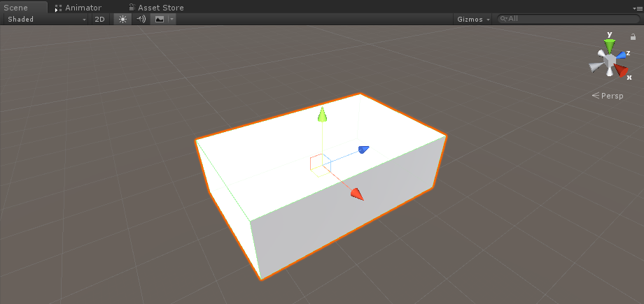This screenshot has height=304, width=644.
Task: Click the search magnifier icon in scene toolbar
Action: pyautogui.click(x=503, y=19)
